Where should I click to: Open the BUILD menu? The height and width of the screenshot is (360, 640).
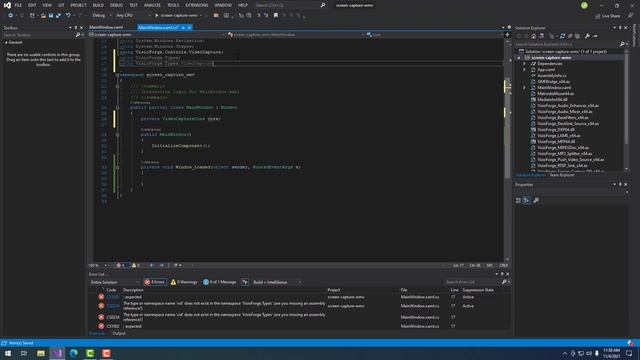pos(98,5)
